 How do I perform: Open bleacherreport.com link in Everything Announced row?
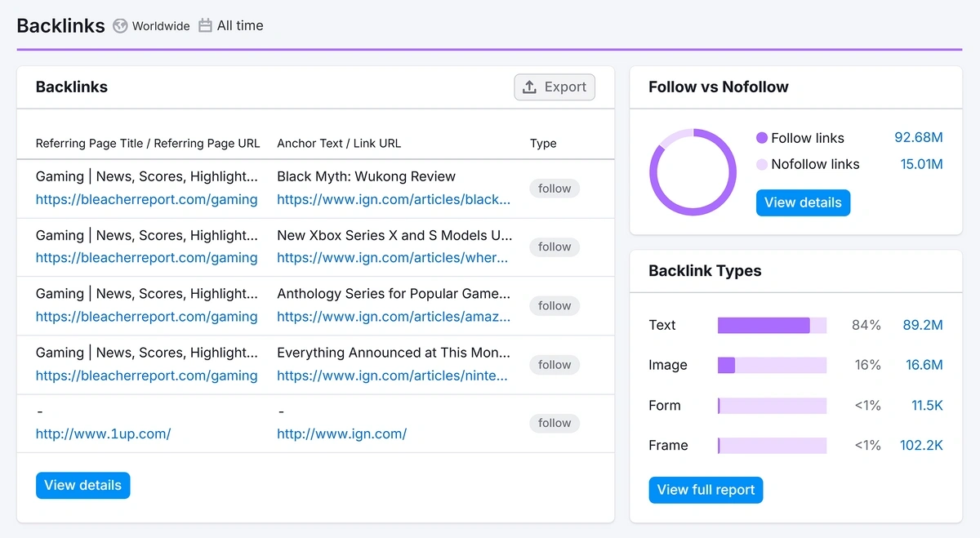click(x=146, y=376)
